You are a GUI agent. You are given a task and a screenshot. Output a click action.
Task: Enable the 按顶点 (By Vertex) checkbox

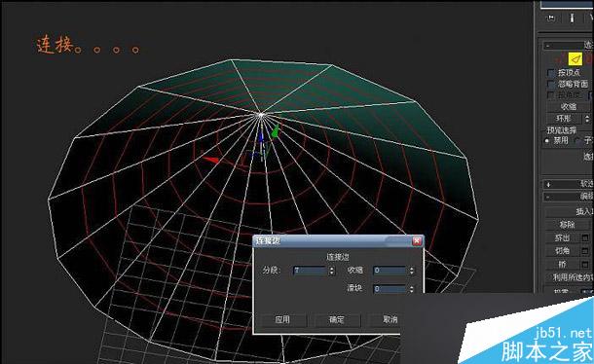pyautogui.click(x=551, y=73)
